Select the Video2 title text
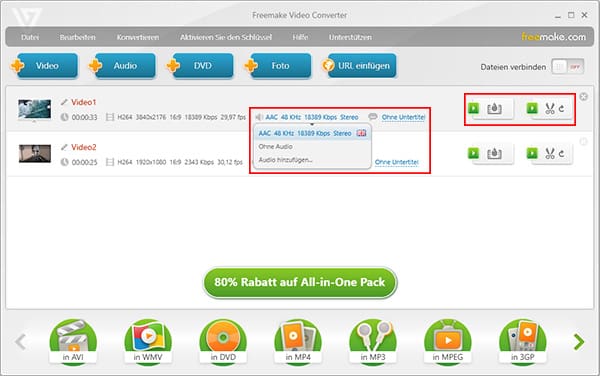The height and width of the screenshot is (376, 600). point(84,147)
